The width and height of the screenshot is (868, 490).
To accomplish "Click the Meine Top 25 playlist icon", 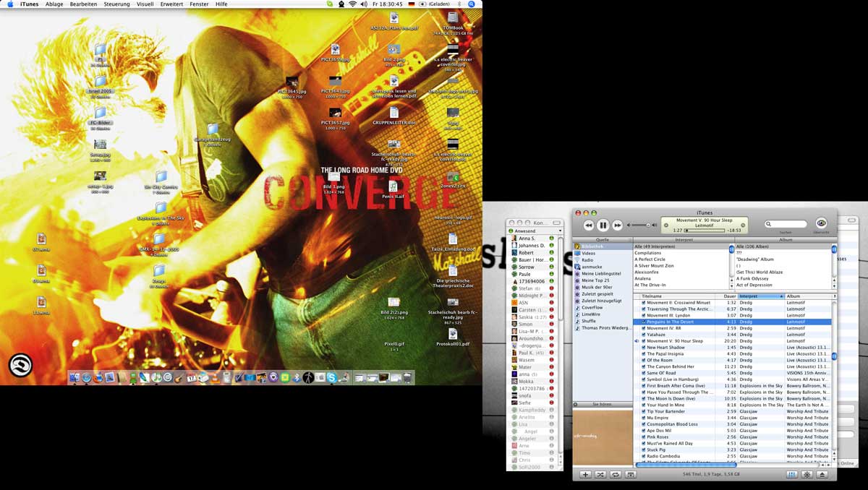I will (x=577, y=280).
